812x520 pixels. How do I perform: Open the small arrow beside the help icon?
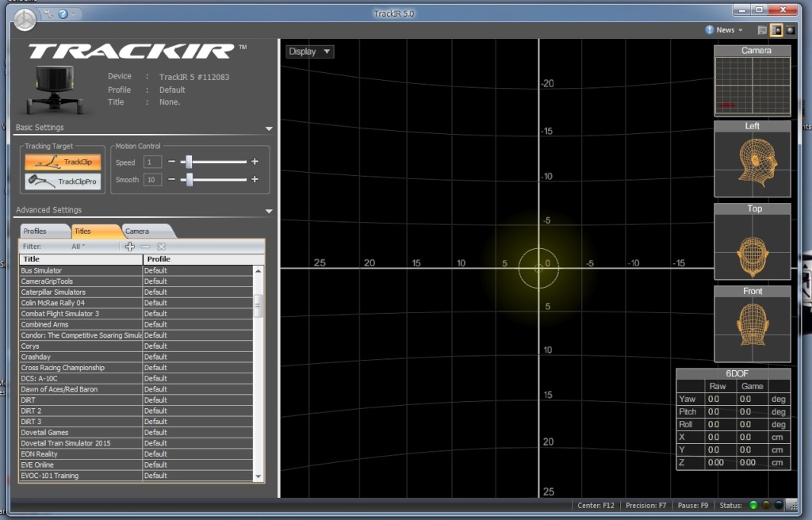(x=73, y=14)
